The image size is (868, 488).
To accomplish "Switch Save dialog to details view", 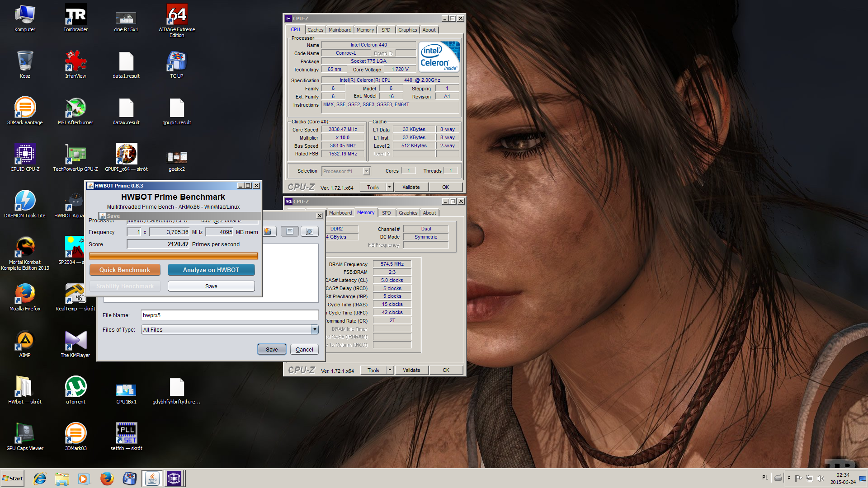I will [x=309, y=231].
